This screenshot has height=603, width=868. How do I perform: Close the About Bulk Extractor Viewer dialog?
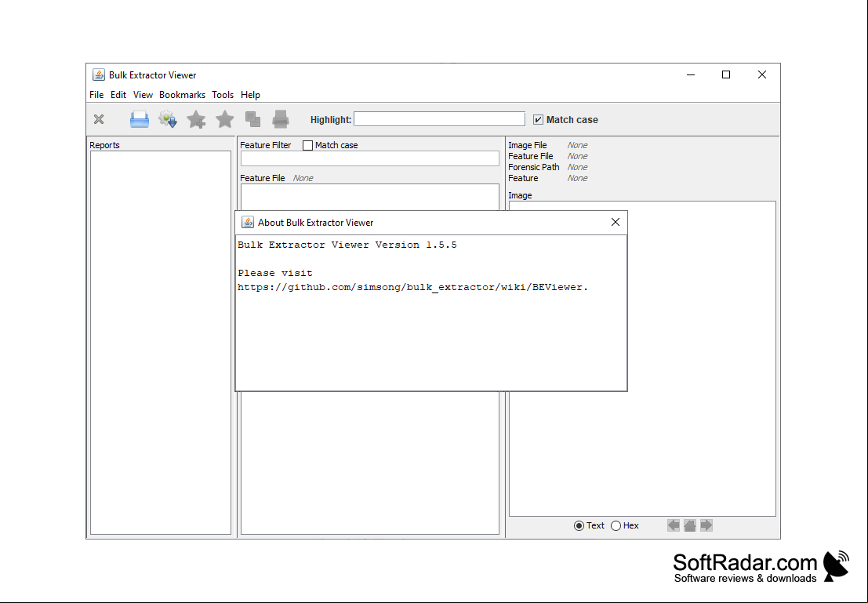[x=615, y=222]
